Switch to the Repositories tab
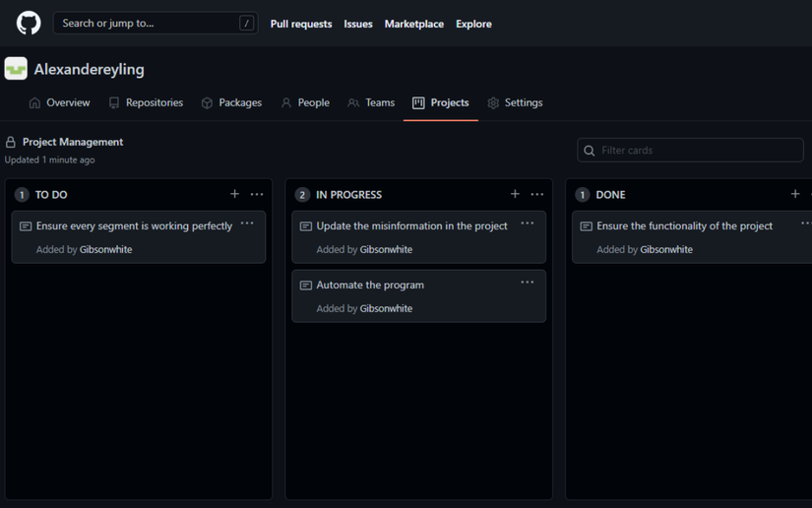 tap(146, 102)
